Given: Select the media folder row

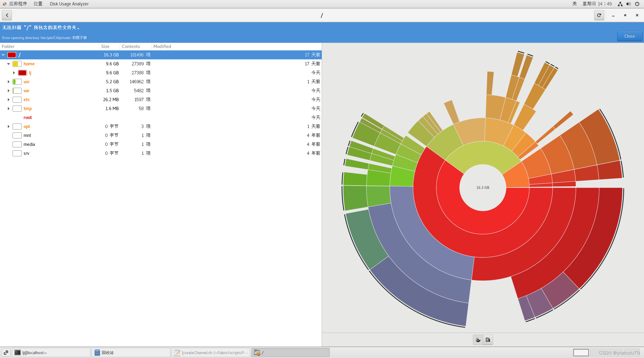Looking at the screenshot, I should click(x=161, y=144).
